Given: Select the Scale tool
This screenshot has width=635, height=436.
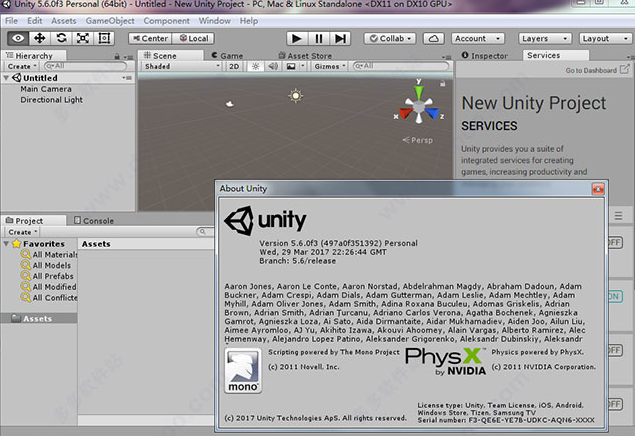Looking at the screenshot, I should click(x=83, y=38).
